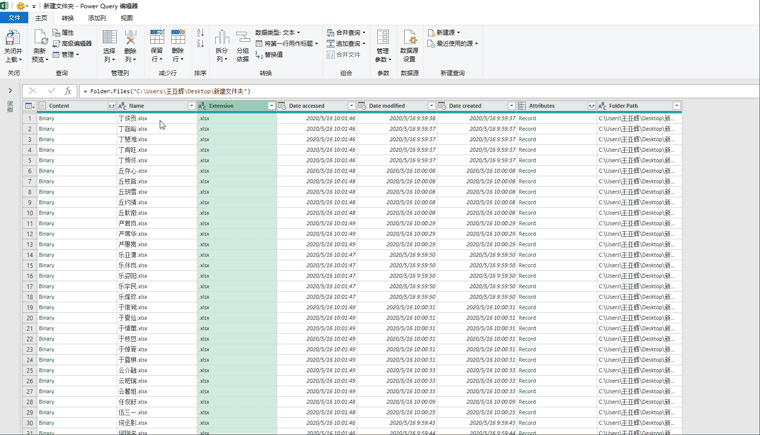Click the expand icon on the Attributes column header
The image size is (760, 435).
pyautogui.click(x=591, y=106)
